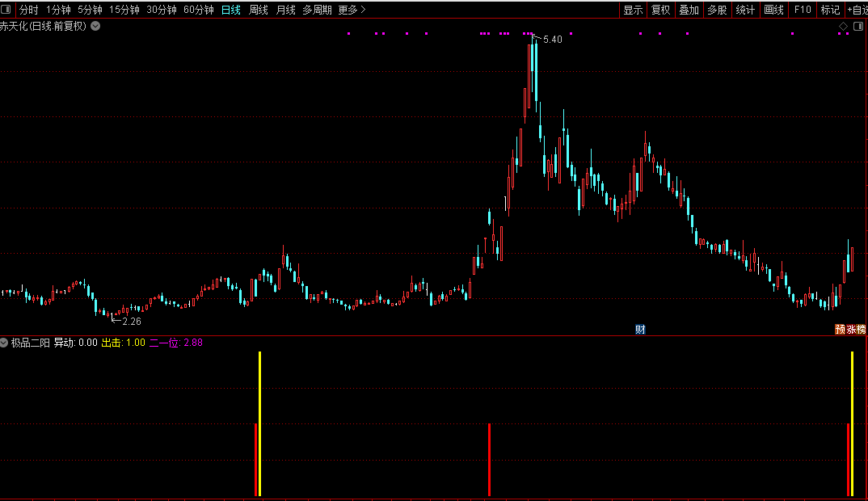Click the last yellow 出击 signal bar
Screen dimensions: 868x501
click(x=852, y=423)
